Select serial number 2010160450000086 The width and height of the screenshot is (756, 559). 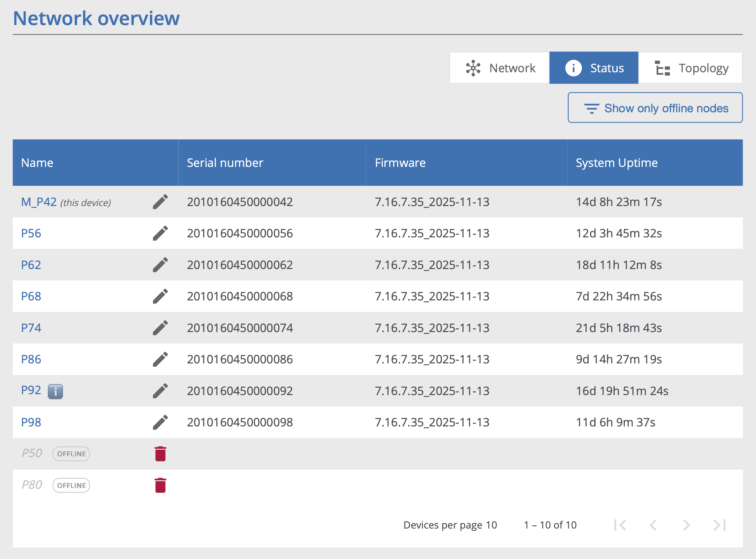click(x=240, y=359)
